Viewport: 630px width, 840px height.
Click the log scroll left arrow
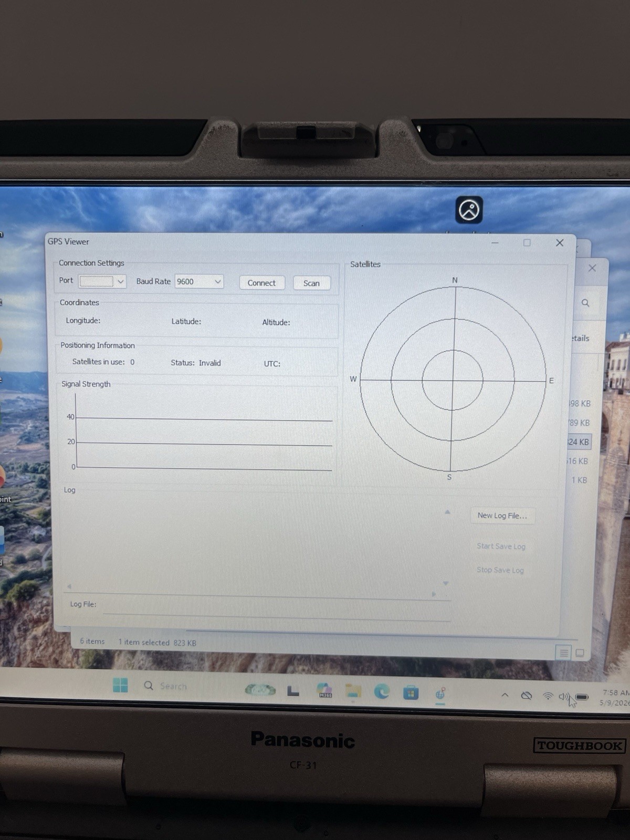tap(69, 586)
